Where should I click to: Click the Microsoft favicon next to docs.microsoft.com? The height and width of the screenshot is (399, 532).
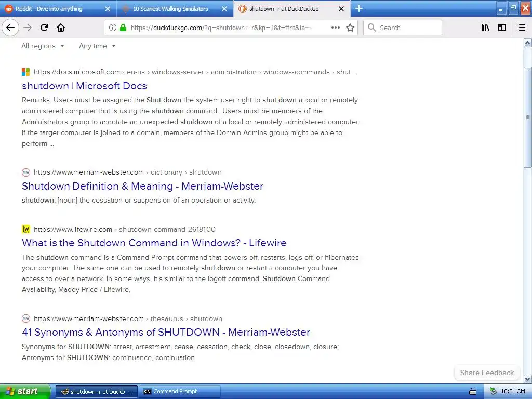(26, 72)
